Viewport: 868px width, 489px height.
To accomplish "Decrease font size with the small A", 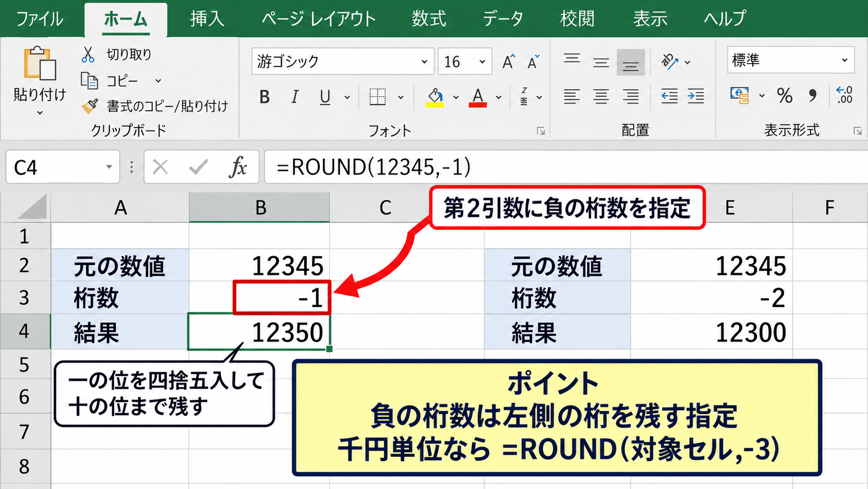I will point(533,62).
